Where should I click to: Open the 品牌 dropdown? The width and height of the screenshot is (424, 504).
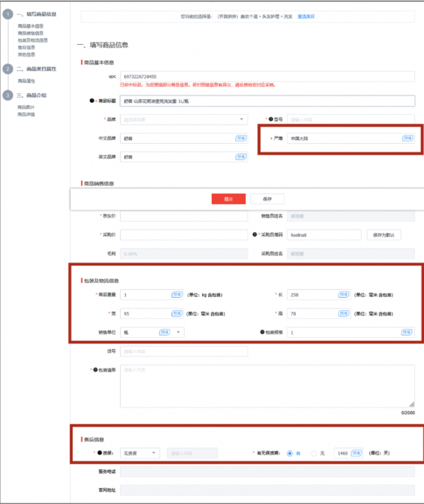point(184,120)
